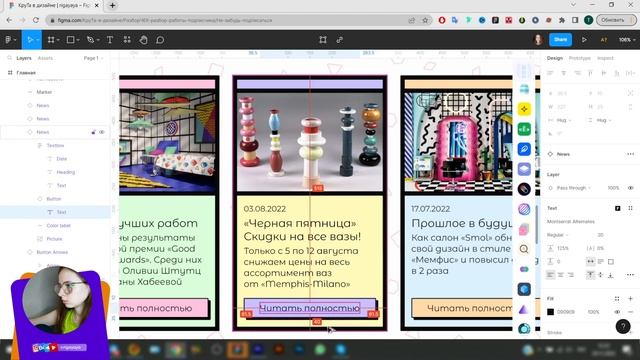This screenshot has width=640, height=360.
Task: Open fill styles four-dots icon
Action: [x=617, y=298]
